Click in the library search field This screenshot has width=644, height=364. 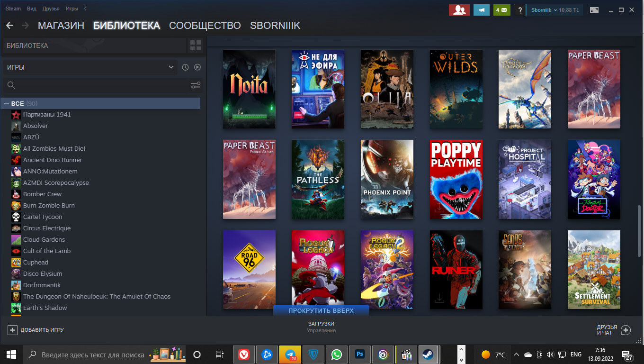95,85
